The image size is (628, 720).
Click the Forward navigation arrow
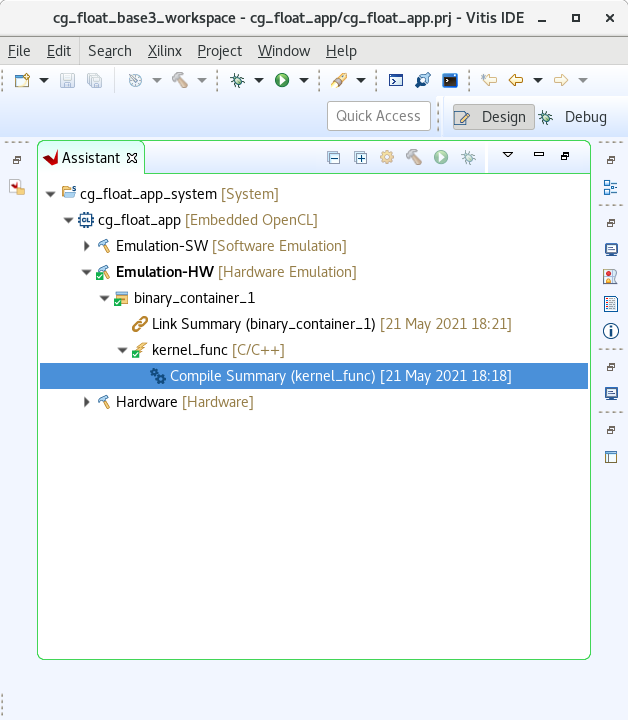click(x=561, y=80)
